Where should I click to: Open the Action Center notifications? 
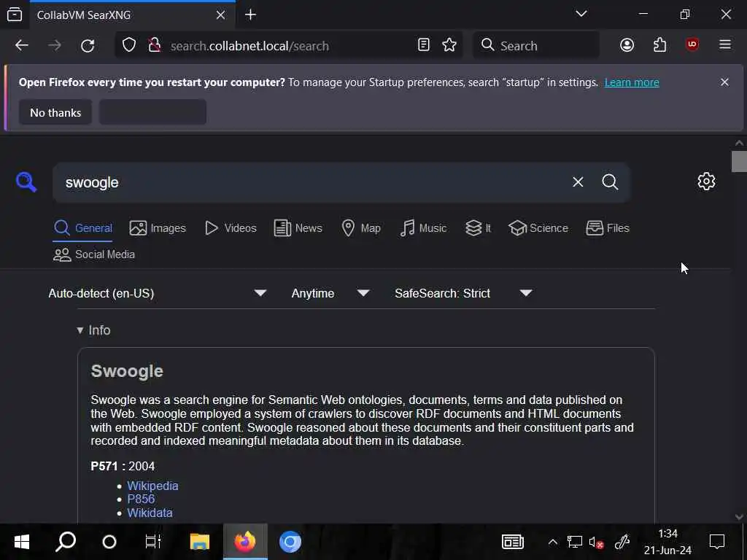coord(717,542)
